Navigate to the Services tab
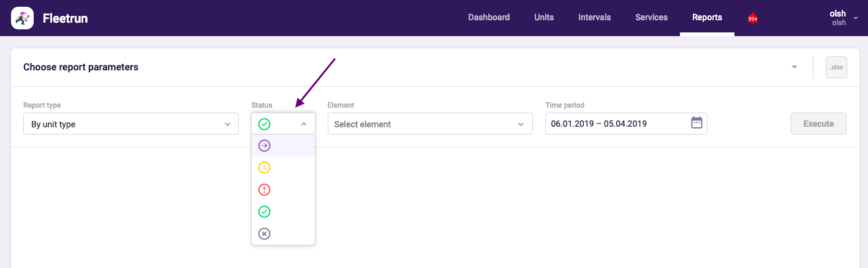This screenshot has height=268, width=868. [x=651, y=17]
